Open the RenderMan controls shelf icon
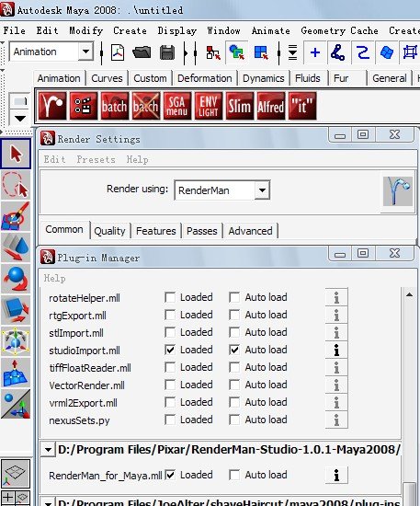Viewport: 420px width, 506px height. pos(84,106)
